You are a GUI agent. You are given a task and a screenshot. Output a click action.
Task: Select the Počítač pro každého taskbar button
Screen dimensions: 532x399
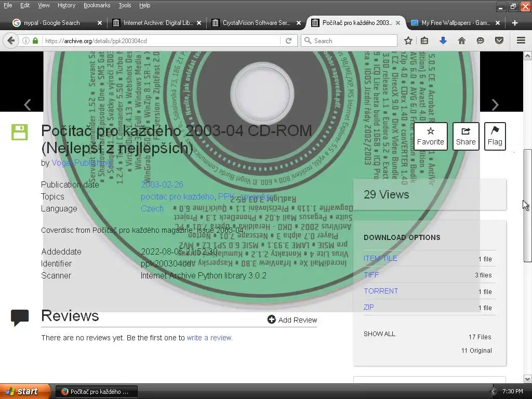pos(96,392)
